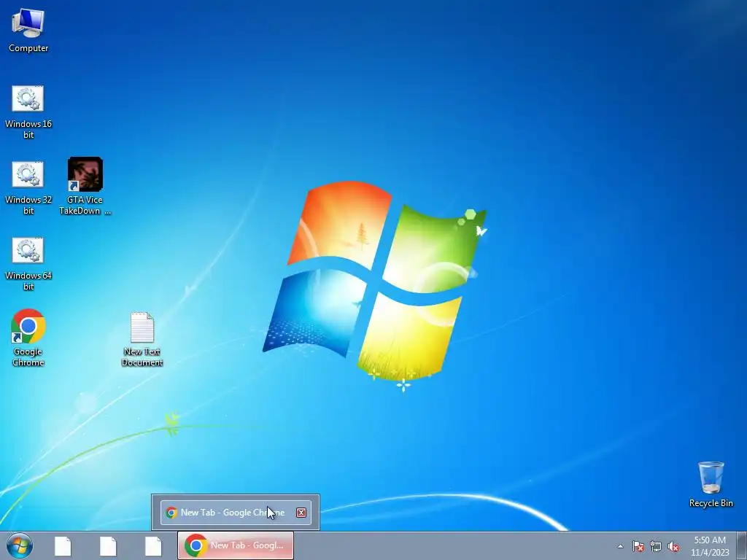Screen dimensions: 747x560
Task: Select the GTA Vice TakeDown shortcut
Action: (x=85, y=186)
